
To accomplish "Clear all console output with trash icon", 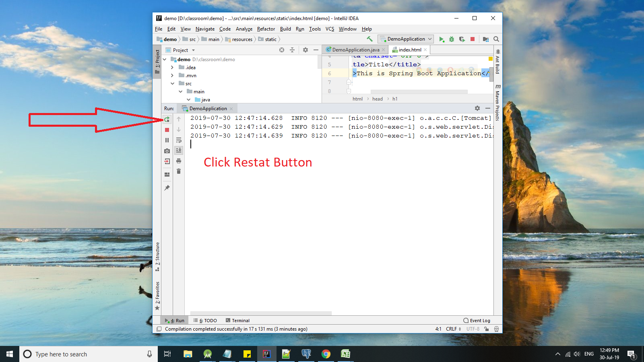I will tap(179, 171).
